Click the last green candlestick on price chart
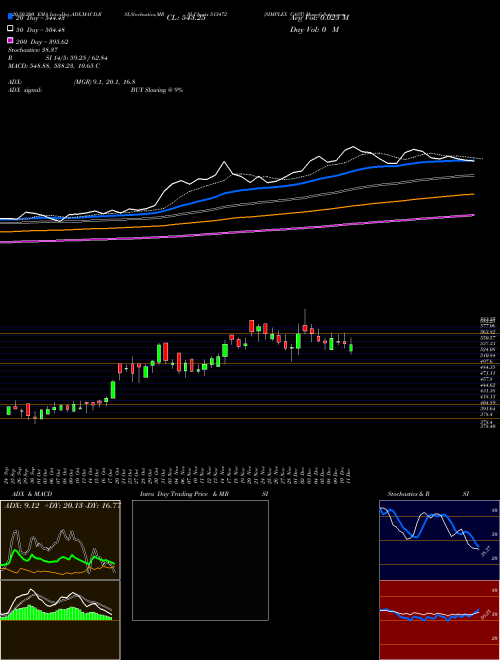This screenshot has width=500, height=660. click(351, 348)
